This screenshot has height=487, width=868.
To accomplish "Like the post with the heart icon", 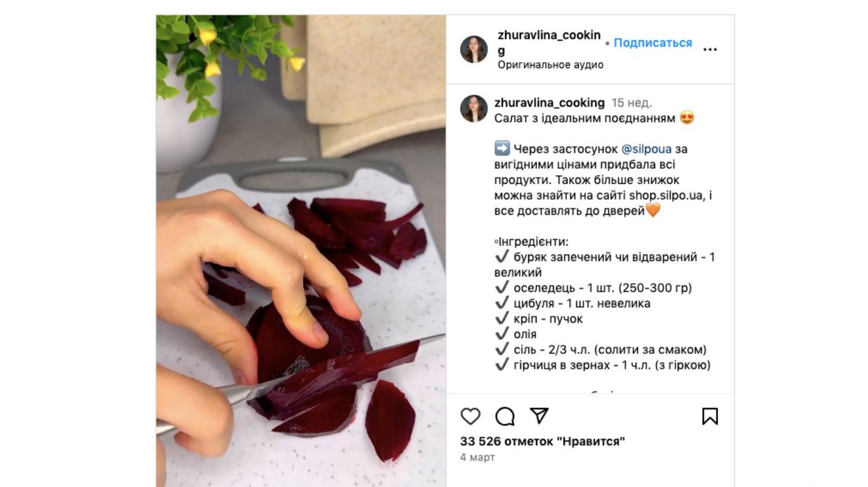I will tap(470, 417).
